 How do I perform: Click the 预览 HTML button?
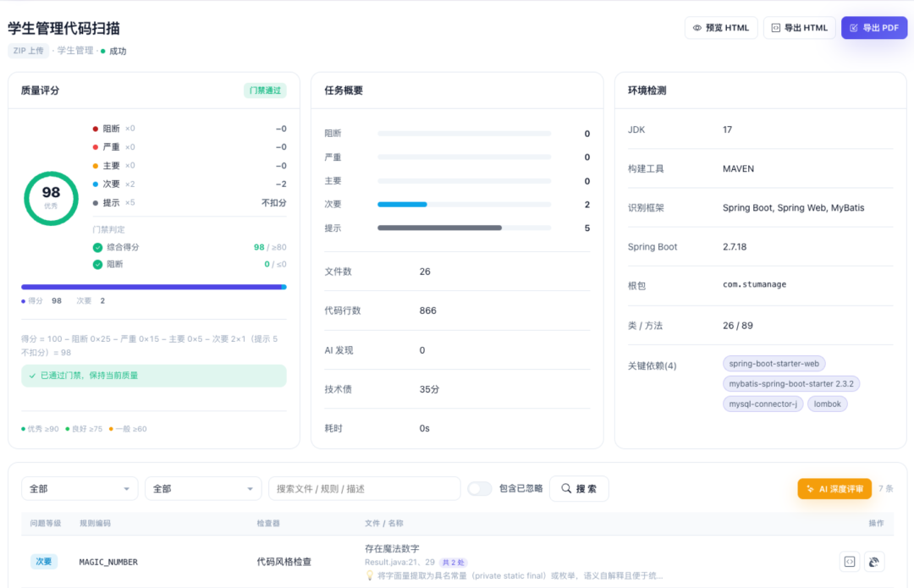click(x=721, y=28)
